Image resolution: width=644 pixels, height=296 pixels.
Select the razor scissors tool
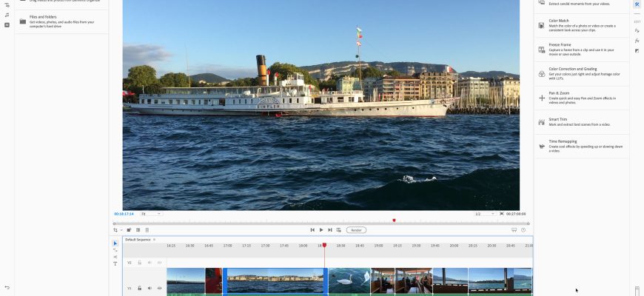click(x=115, y=257)
